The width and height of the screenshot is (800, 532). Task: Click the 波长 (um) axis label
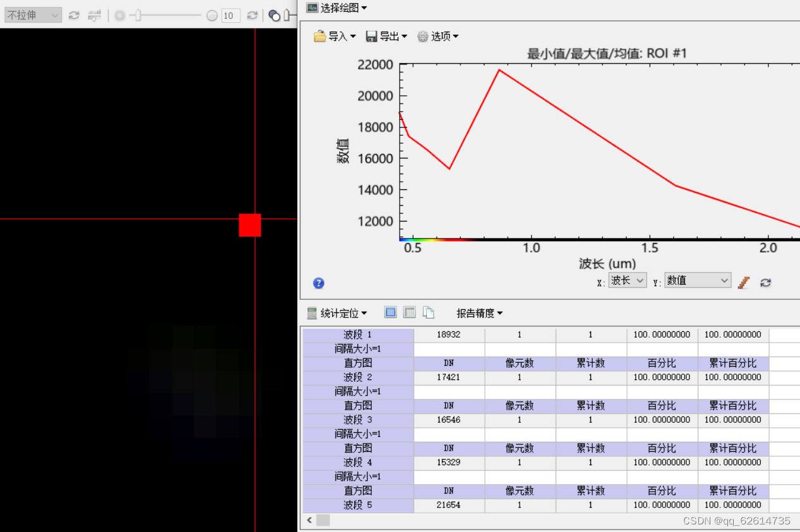[x=607, y=264]
